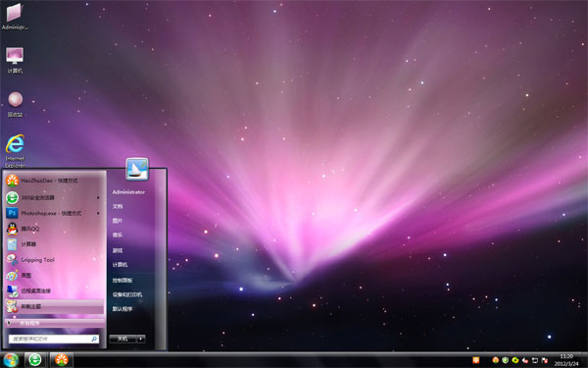Select the Computer desktop icon
Screen dimensions: 588x368
pos(15,60)
